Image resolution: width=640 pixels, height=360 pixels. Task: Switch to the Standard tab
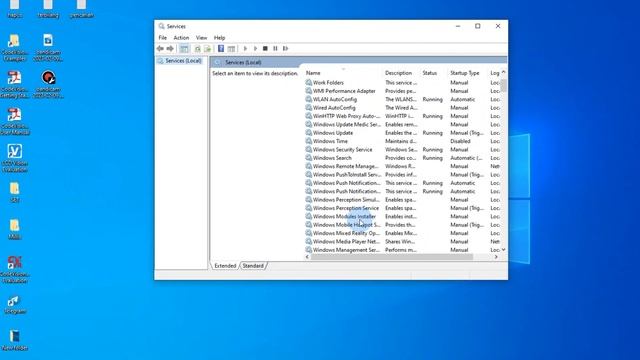[253, 266]
